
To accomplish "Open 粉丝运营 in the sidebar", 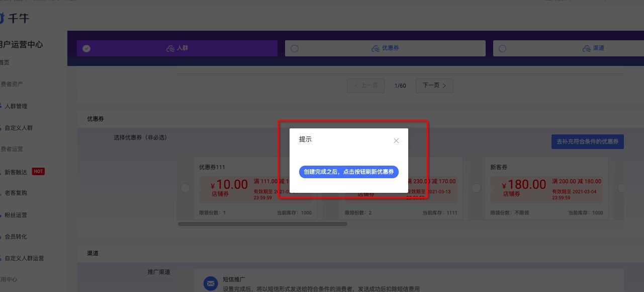I will (x=16, y=215).
